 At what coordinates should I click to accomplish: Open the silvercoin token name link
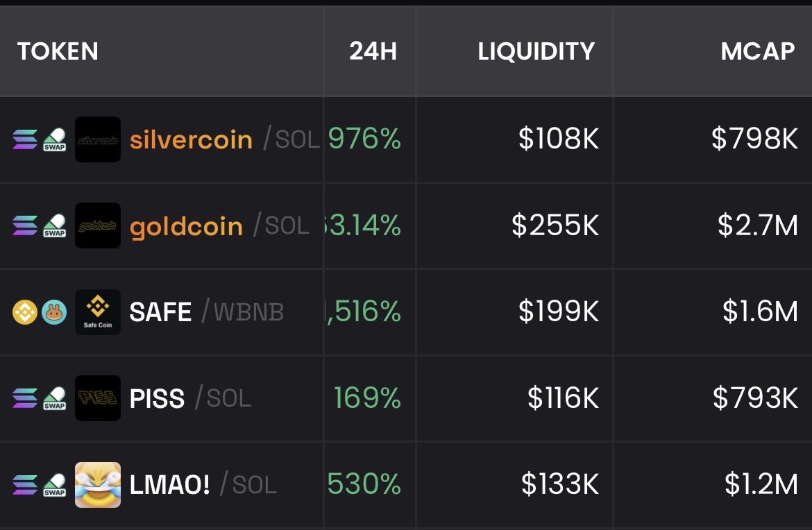click(x=191, y=139)
